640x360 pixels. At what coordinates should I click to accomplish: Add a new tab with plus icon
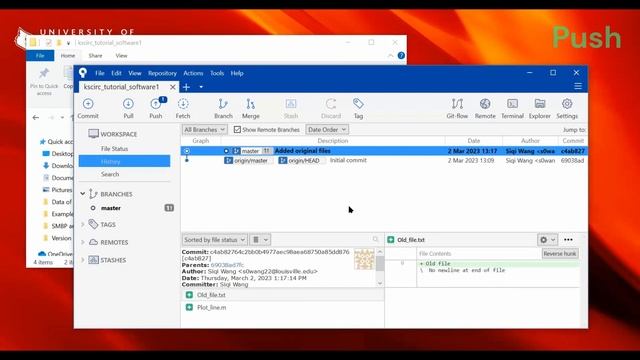(187, 87)
